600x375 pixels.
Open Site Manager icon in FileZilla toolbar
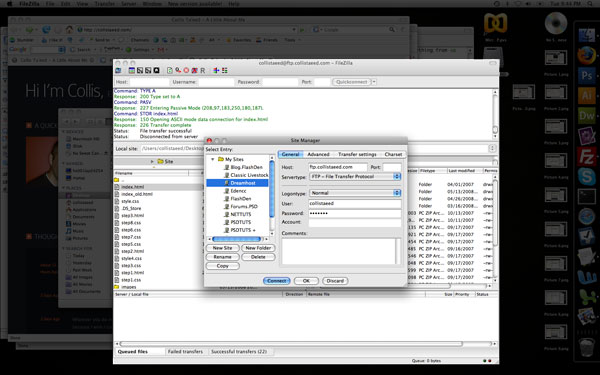pos(118,70)
